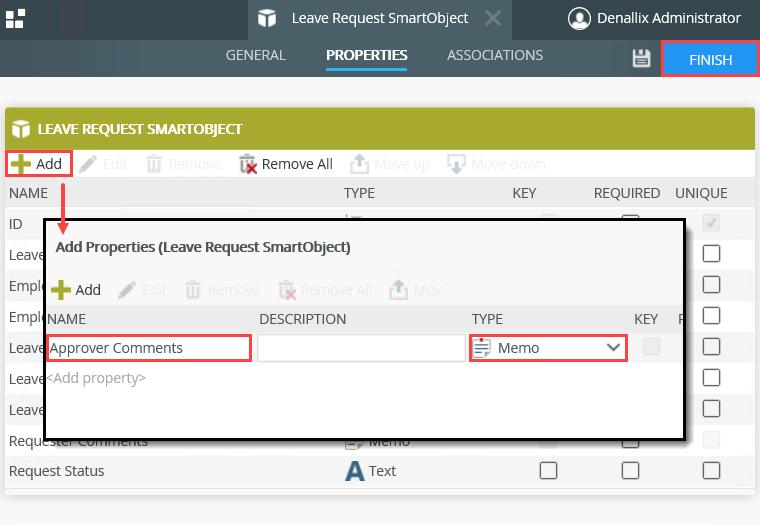Screen dimensions: 760x525
Task: Click Edit in the main properties toolbar
Action: click(103, 164)
